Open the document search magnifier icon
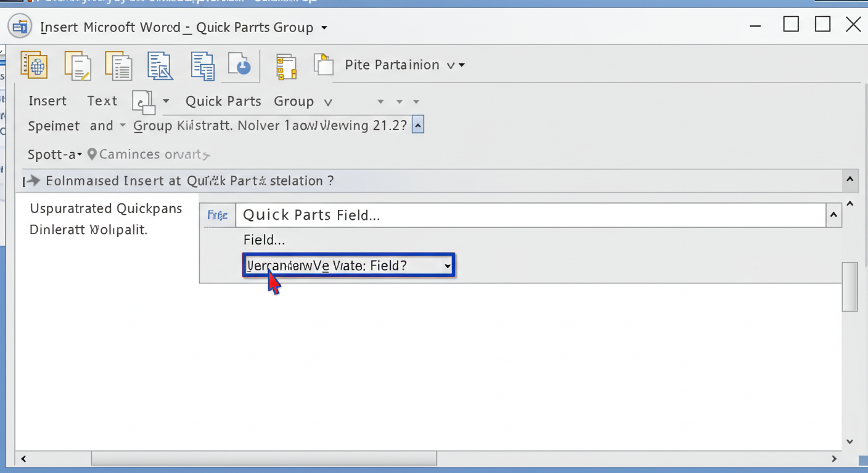This screenshot has height=473, width=868. 160,65
